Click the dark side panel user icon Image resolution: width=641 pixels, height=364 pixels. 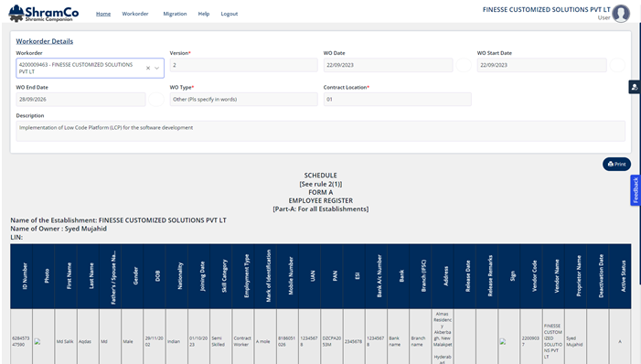click(x=635, y=87)
